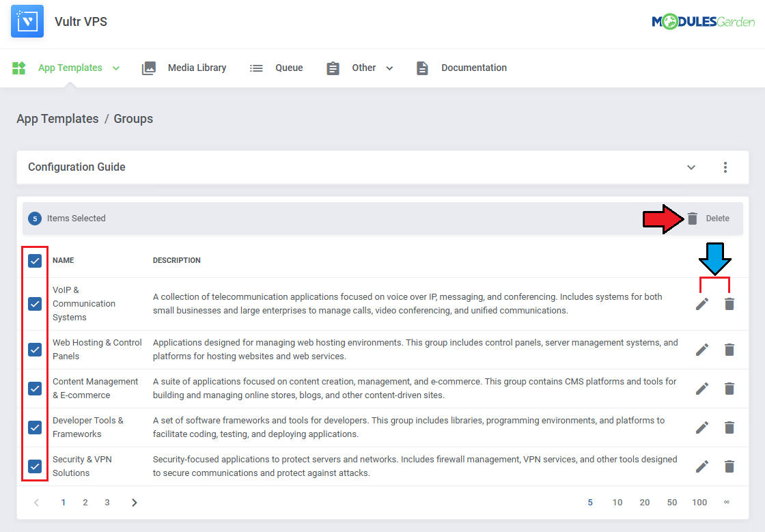Screen dimensions: 765x532
Task: Open Configuration Guide three-dot options menu
Action: pos(725,167)
